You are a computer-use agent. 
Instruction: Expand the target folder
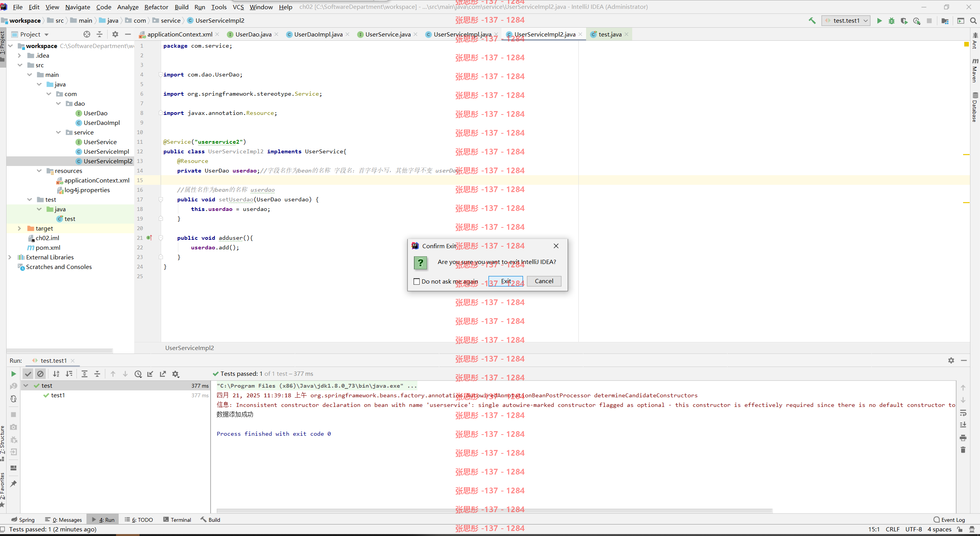[x=19, y=228]
